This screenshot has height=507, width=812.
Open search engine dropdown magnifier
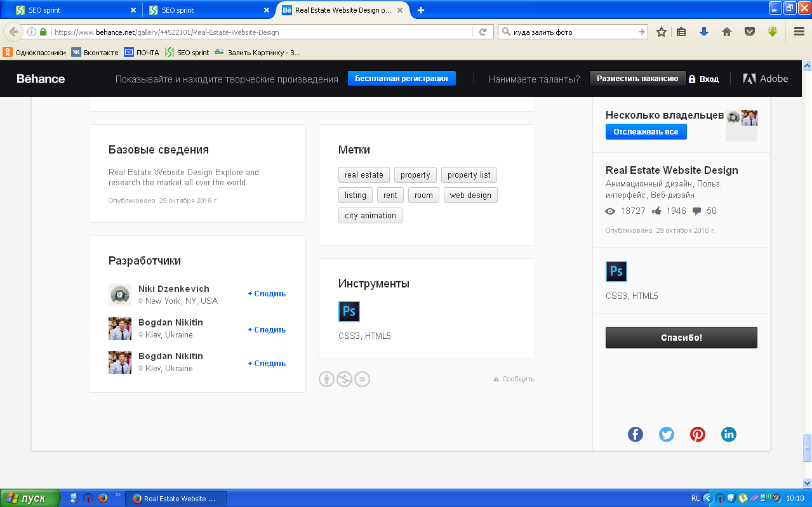click(x=506, y=32)
